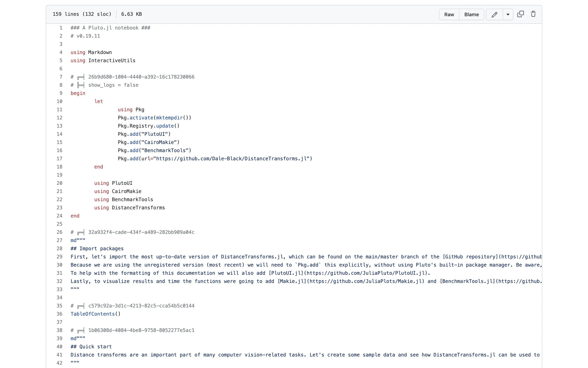Click the PlutoUI.jl link text on line 31

tap(286, 273)
